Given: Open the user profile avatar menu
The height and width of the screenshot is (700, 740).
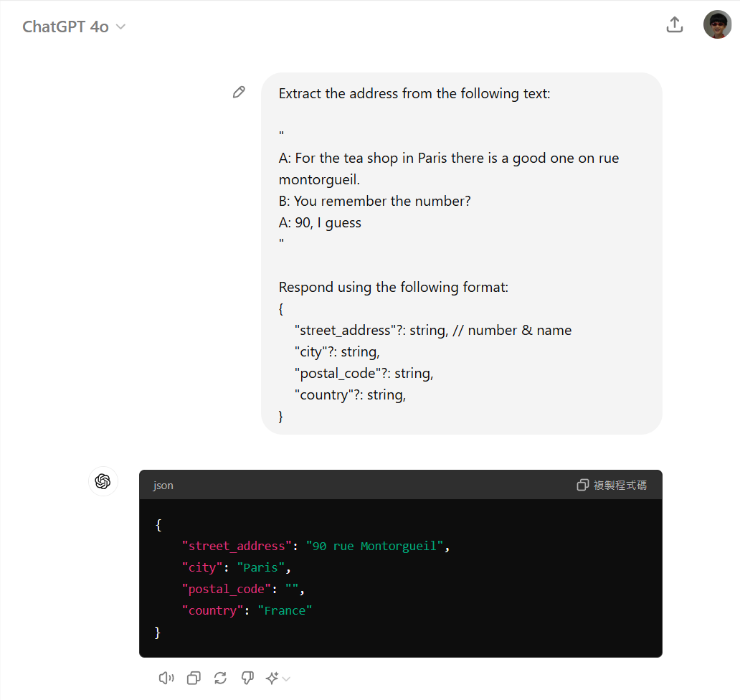Looking at the screenshot, I should (717, 25).
